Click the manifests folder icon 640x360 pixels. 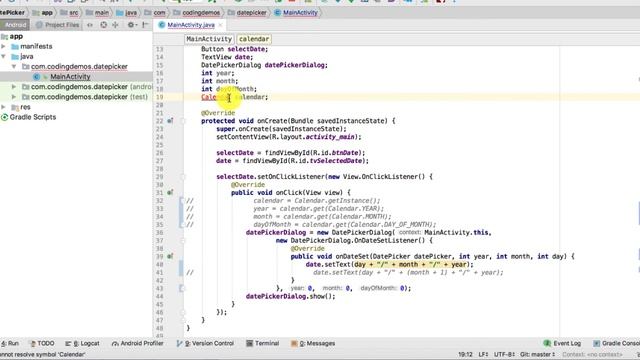(15, 47)
